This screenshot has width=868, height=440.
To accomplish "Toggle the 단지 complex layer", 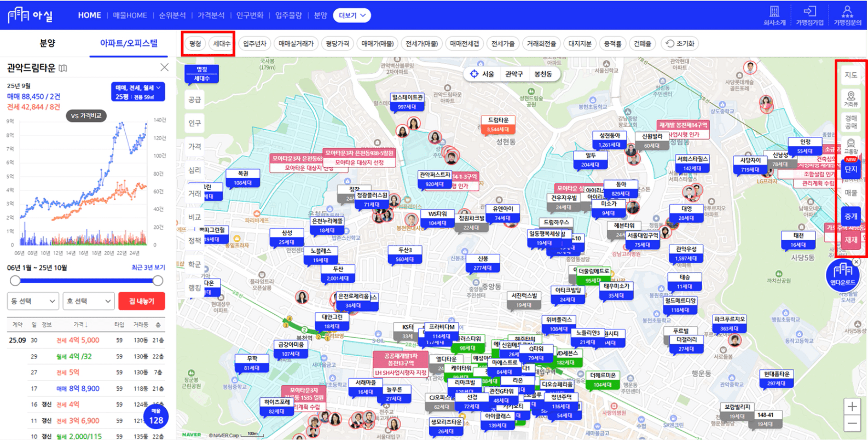I will (850, 169).
